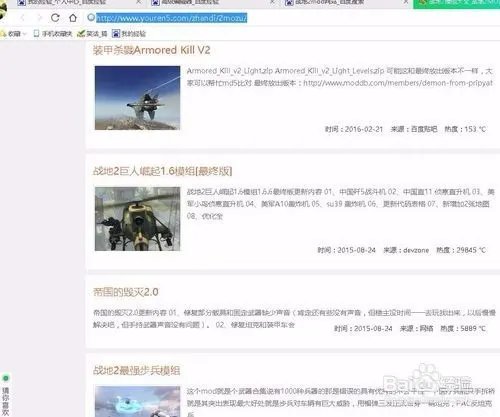This screenshot has height=417, width=500.
Task: Close the third browser tab
Action: click(x=406, y=2)
